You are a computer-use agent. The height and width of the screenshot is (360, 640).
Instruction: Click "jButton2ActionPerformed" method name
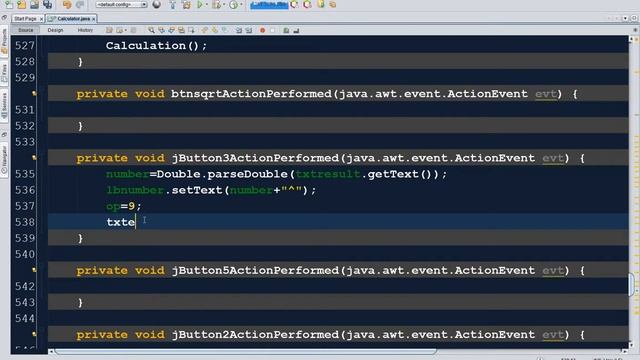(x=256, y=334)
